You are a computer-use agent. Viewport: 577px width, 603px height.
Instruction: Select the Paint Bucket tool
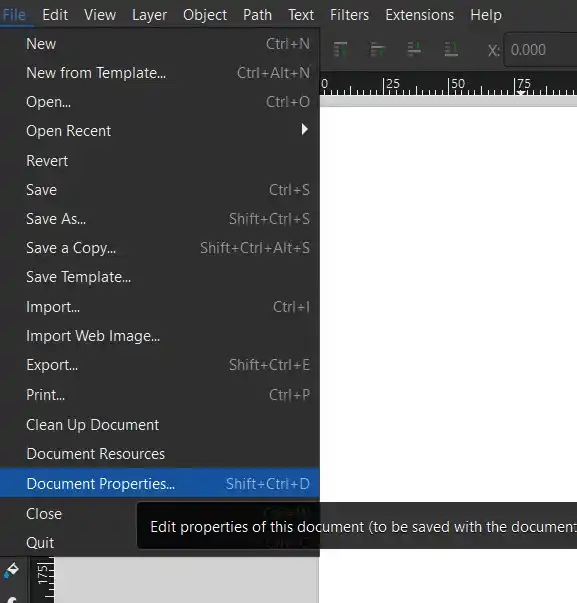click(x=12, y=570)
